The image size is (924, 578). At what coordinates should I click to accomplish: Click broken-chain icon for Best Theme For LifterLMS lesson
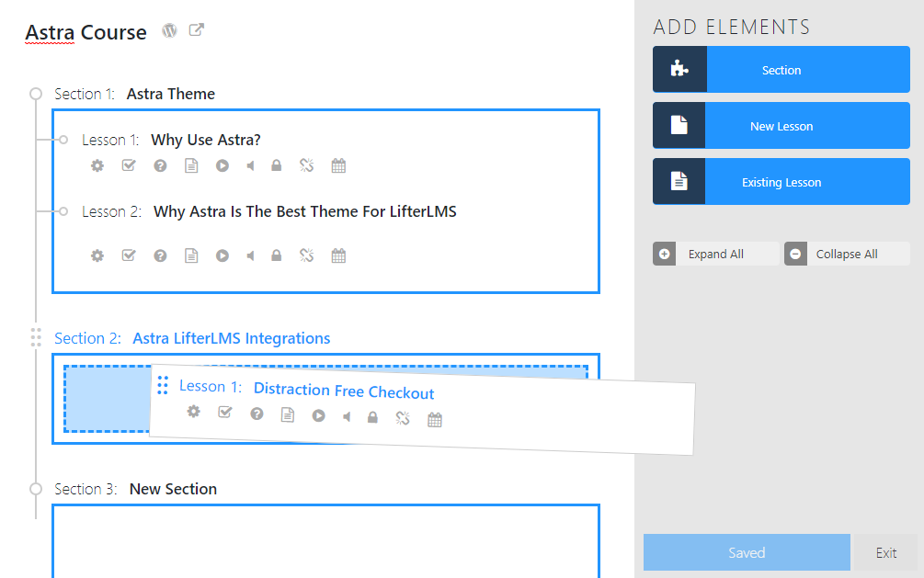[x=306, y=255]
